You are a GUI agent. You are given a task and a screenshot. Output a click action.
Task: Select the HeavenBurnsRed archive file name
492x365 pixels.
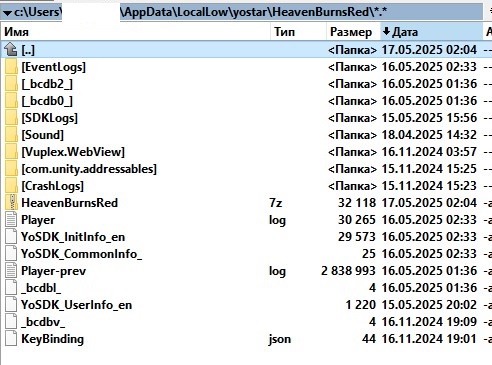click(x=69, y=203)
